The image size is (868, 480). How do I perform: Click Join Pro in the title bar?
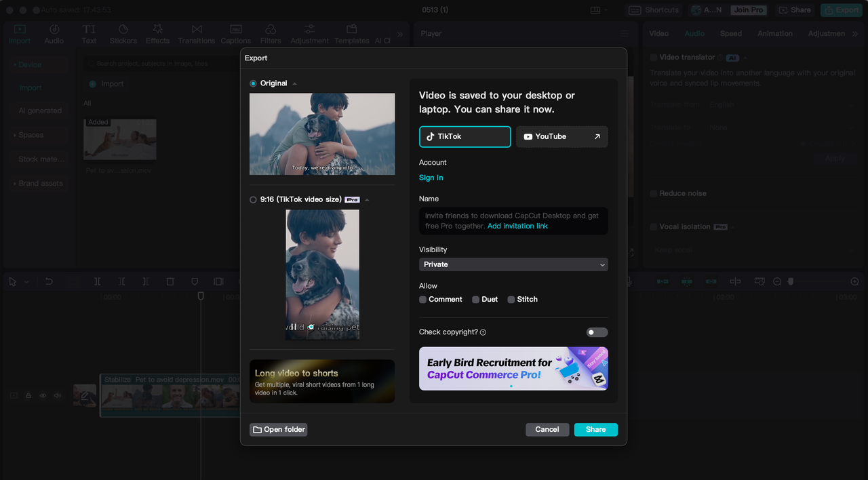[x=749, y=10]
